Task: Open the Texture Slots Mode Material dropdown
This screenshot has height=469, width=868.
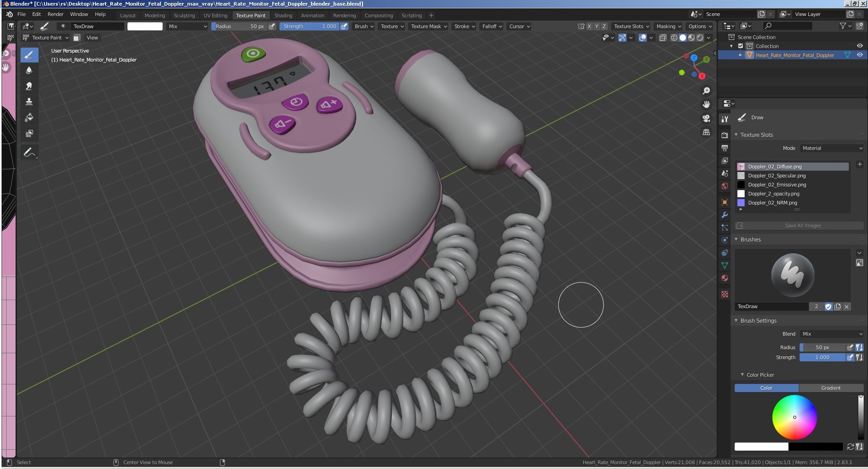Action: point(832,148)
